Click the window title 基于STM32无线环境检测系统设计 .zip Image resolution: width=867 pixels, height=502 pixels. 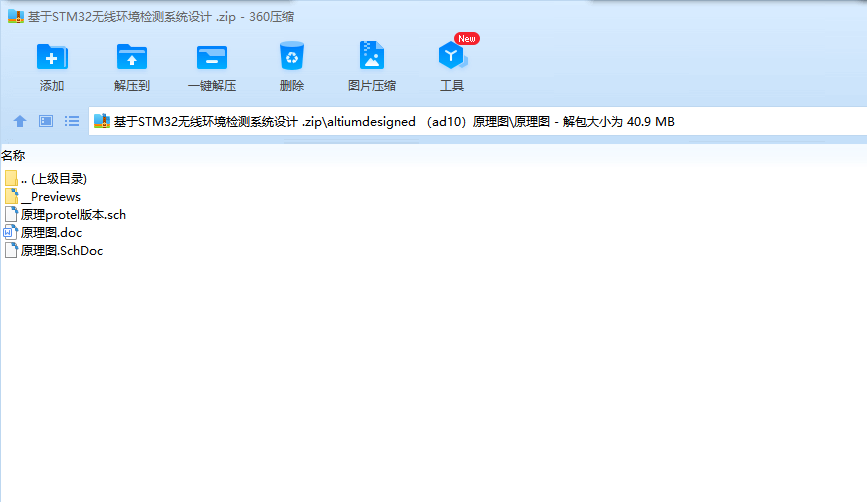132,17
